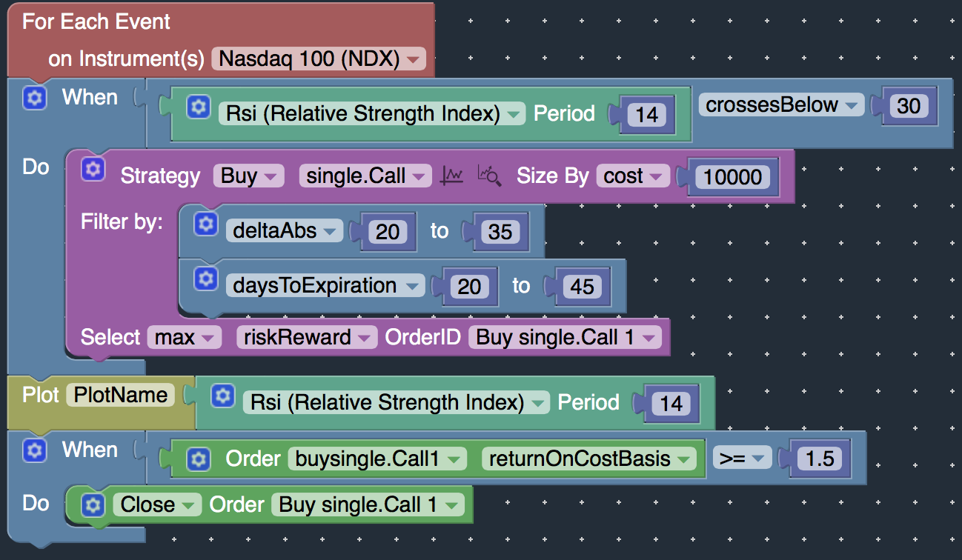Open the returnOnCostBasis dropdown
Screen dimensions: 962x560
pyautogui.click(x=588, y=459)
